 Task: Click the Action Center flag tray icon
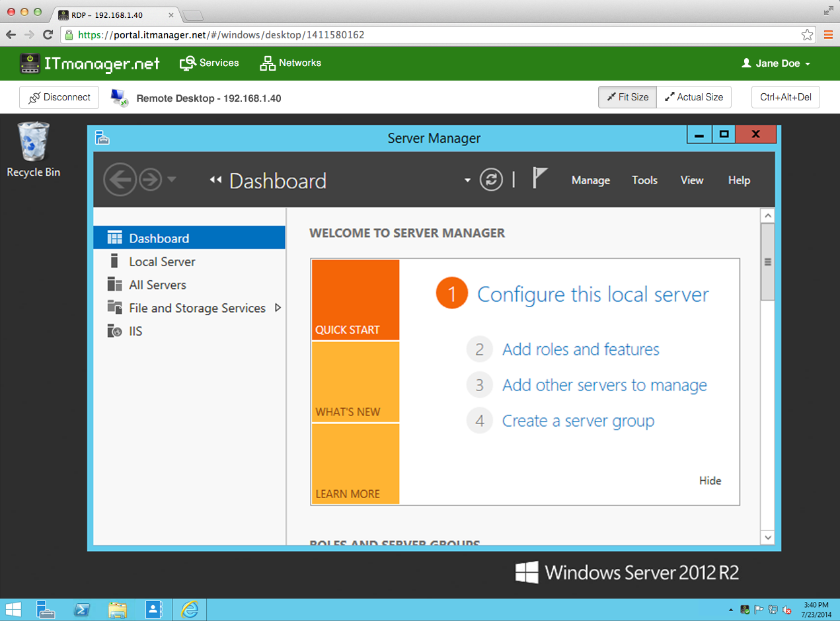click(x=759, y=609)
